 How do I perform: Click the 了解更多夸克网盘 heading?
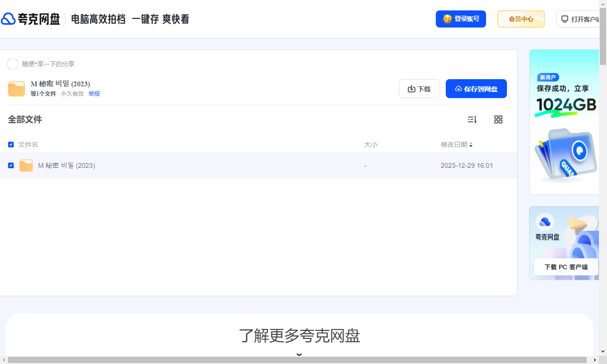[299, 336]
